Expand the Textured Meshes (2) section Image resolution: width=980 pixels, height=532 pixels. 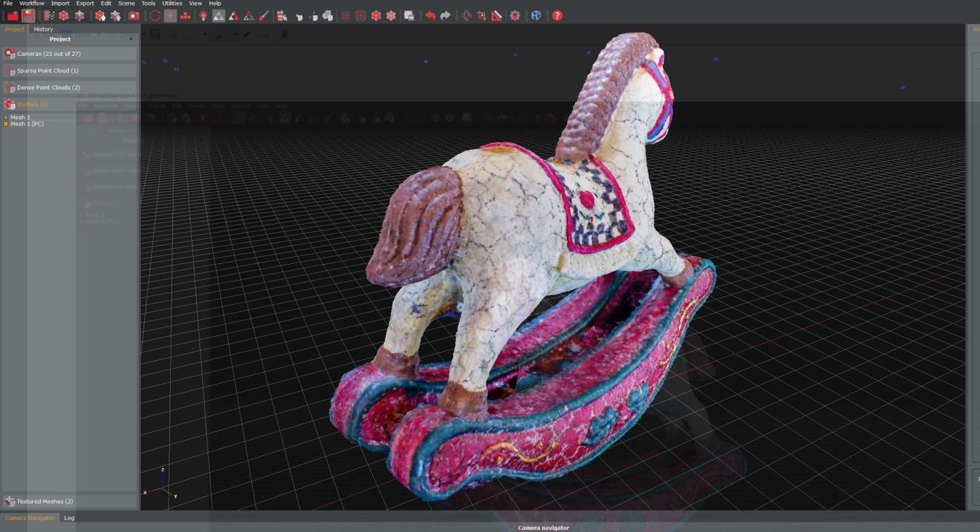click(69, 501)
